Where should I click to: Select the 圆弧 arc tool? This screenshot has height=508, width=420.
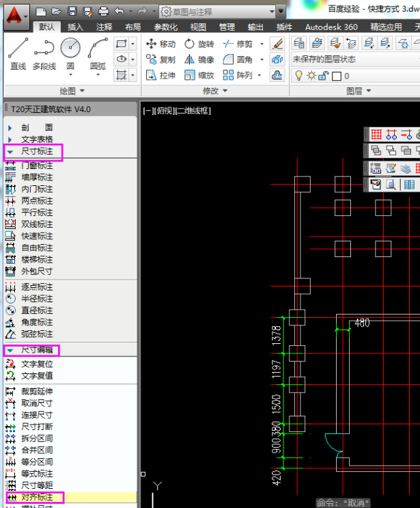98,56
